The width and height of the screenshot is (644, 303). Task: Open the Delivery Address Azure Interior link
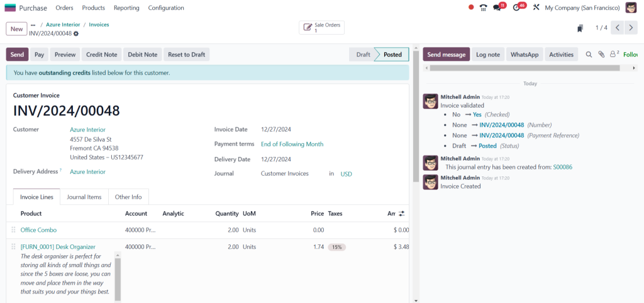coord(87,172)
